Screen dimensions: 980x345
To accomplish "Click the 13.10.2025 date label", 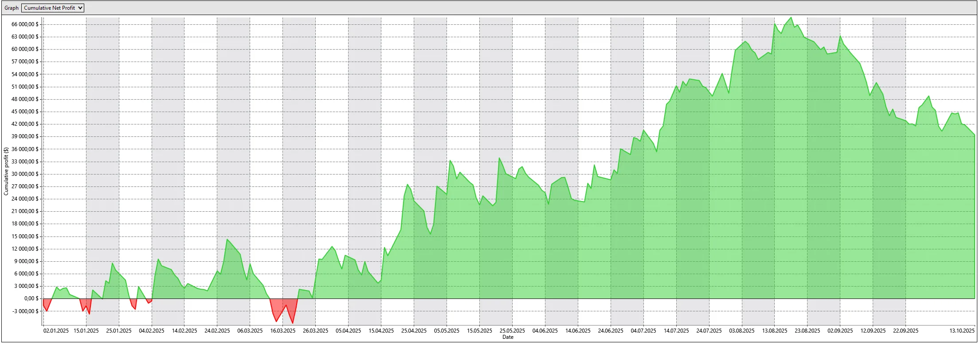I will pos(962,331).
